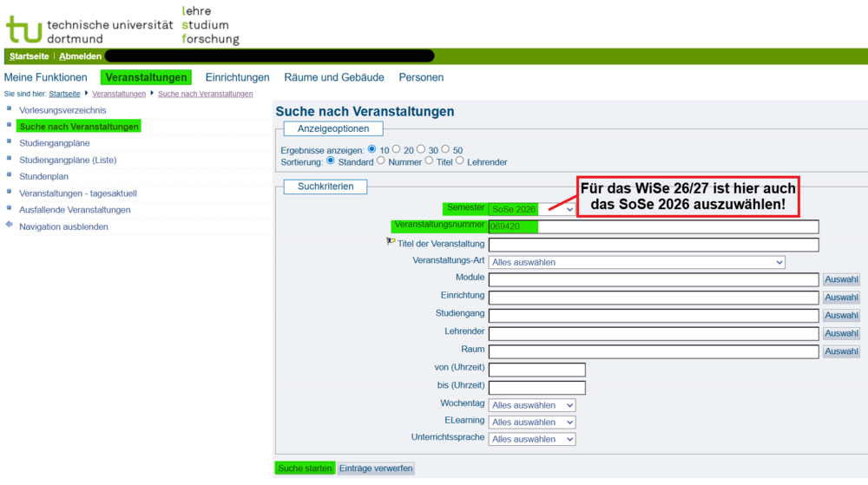Image resolution: width=868 pixels, height=485 pixels.
Task: Open the Einrichtungen menu
Action: pyautogui.click(x=237, y=77)
